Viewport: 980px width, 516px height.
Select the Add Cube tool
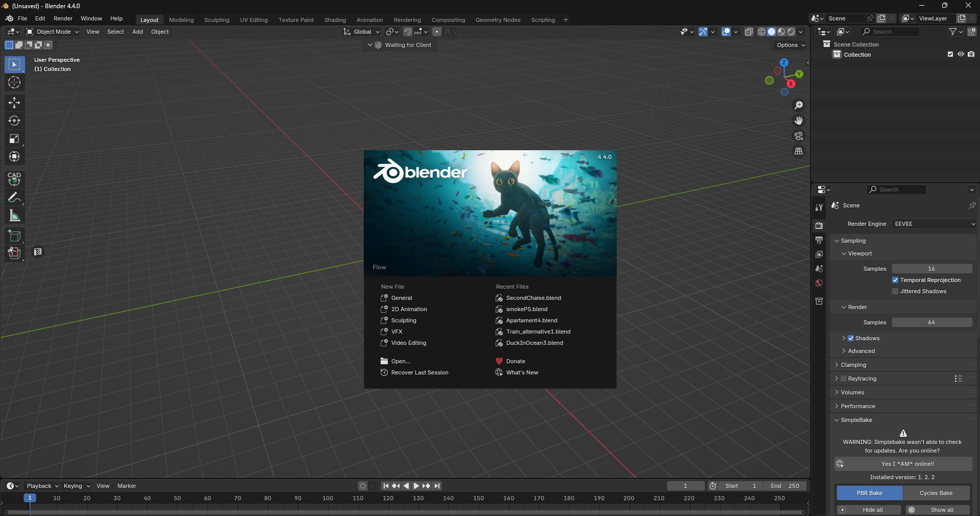point(14,236)
